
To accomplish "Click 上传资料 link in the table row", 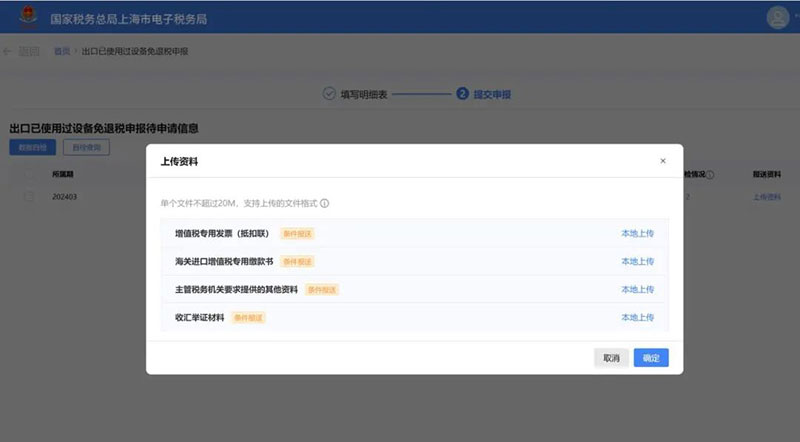I will (x=766, y=197).
